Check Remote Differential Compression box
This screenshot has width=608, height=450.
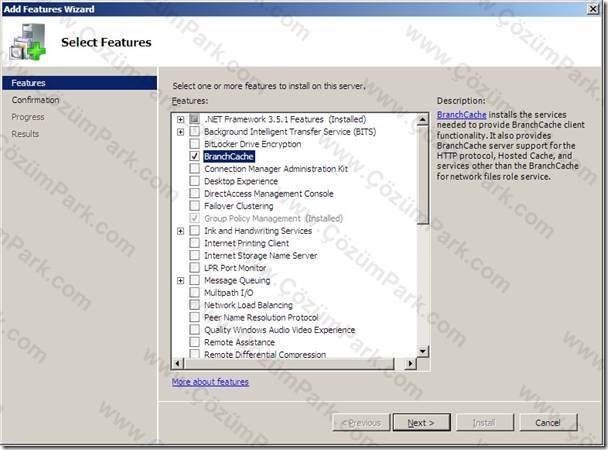pyautogui.click(x=195, y=354)
